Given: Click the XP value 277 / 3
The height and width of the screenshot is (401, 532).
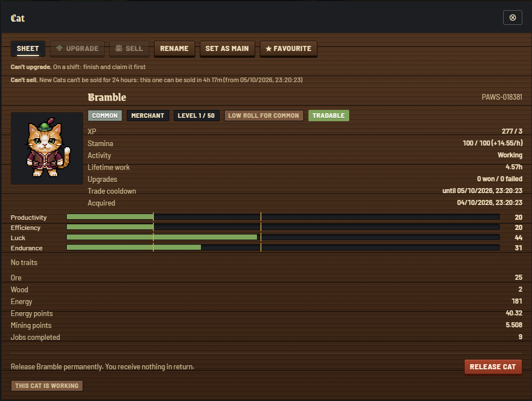Looking at the screenshot, I should (512, 131).
